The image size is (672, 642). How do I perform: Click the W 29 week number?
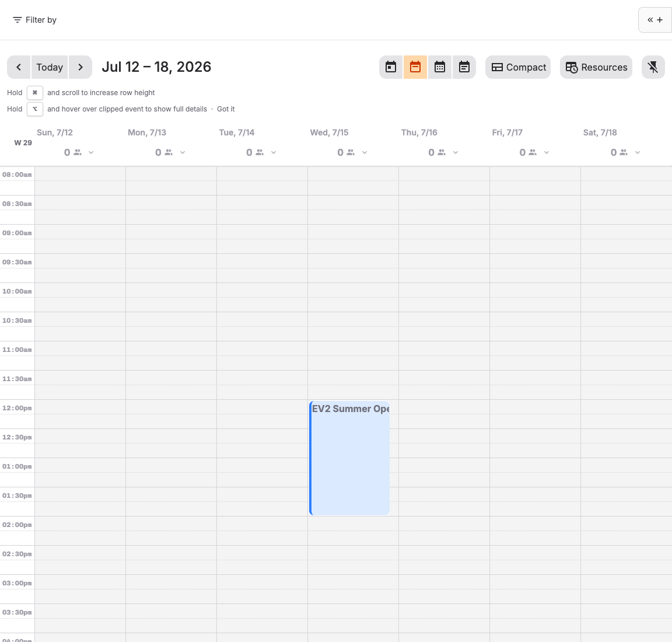point(23,143)
